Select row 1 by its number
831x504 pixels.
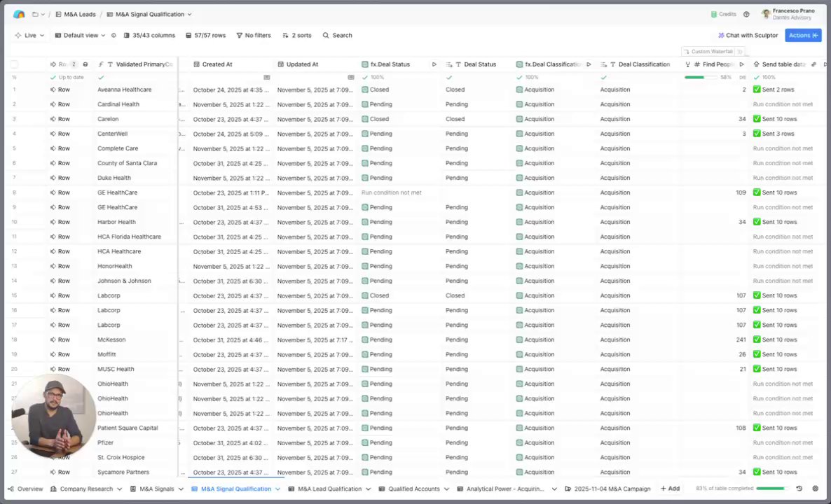(x=14, y=90)
